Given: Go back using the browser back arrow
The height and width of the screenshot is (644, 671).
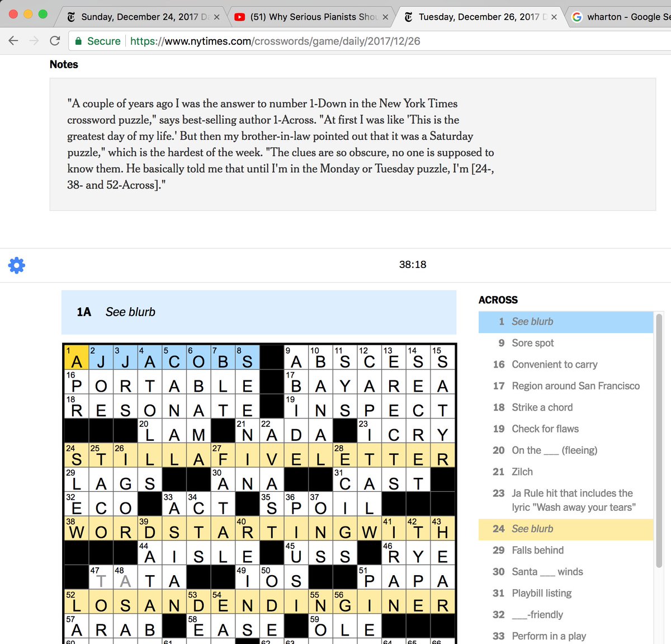Looking at the screenshot, I should pyautogui.click(x=13, y=41).
